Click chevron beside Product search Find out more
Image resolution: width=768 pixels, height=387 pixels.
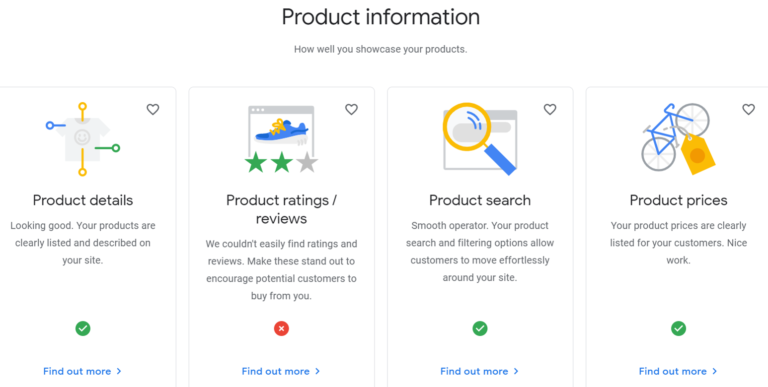coord(516,371)
